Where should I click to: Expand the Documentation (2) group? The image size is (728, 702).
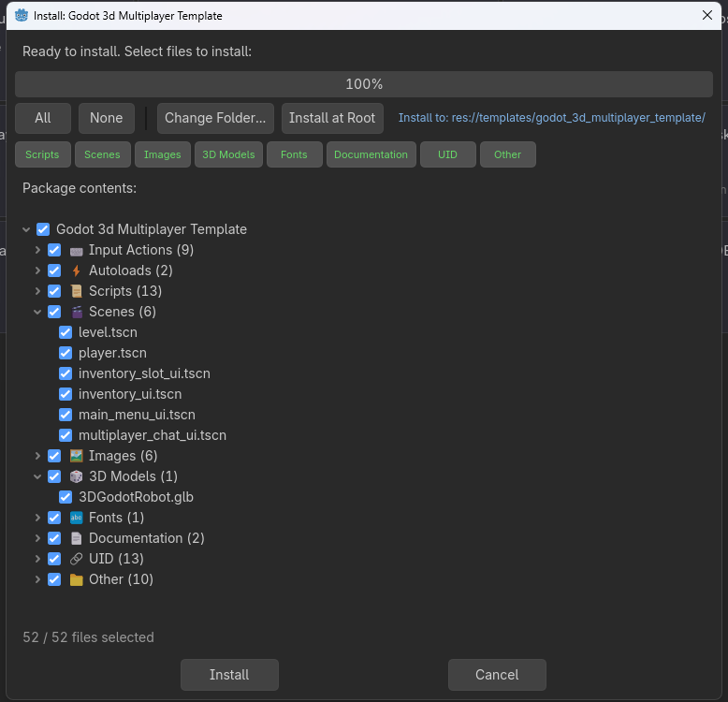[x=37, y=538]
